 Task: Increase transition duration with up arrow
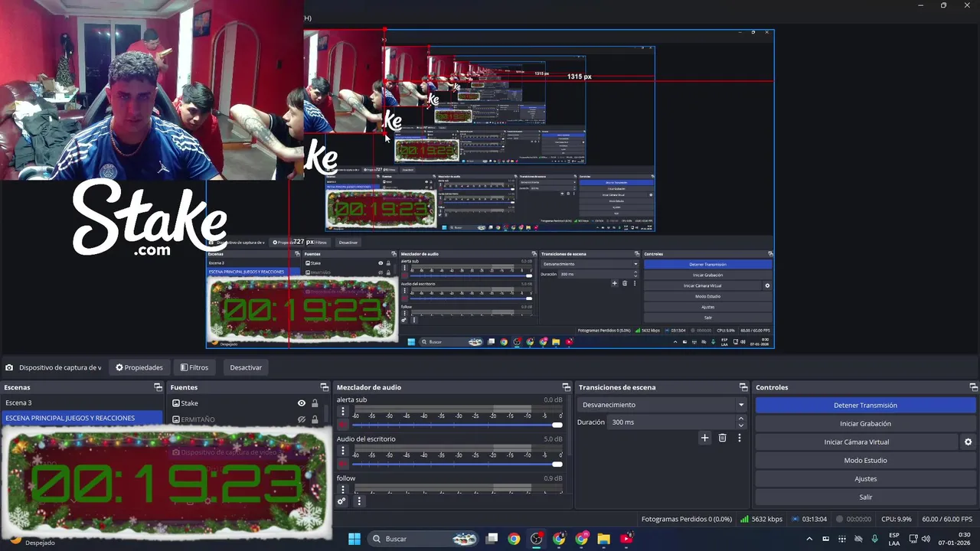pos(740,419)
